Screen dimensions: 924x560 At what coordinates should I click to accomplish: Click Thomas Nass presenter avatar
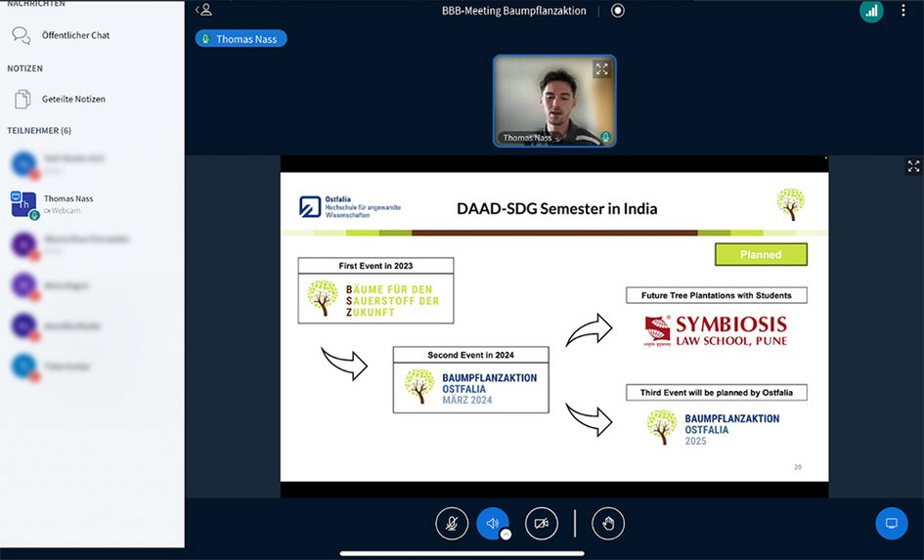[23, 203]
